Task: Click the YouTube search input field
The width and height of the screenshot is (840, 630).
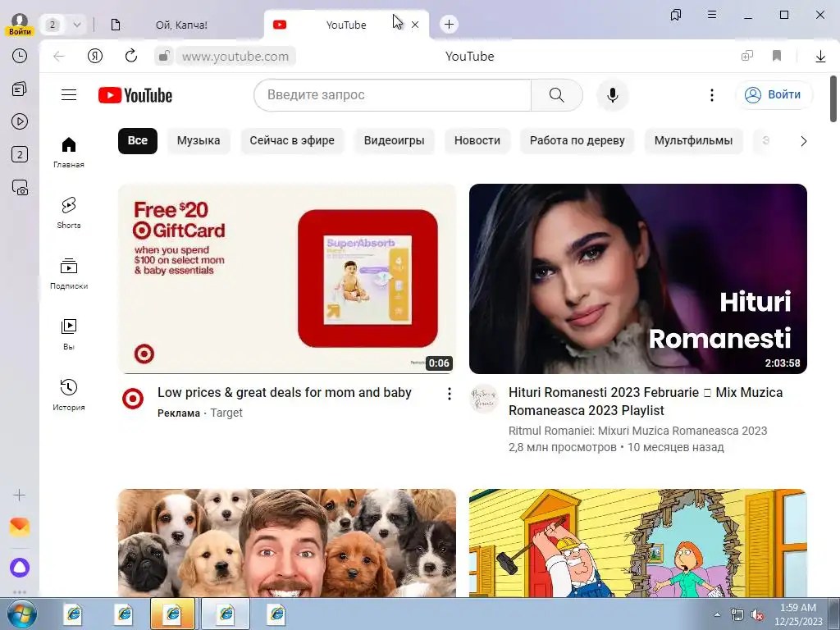Action: 393,95
